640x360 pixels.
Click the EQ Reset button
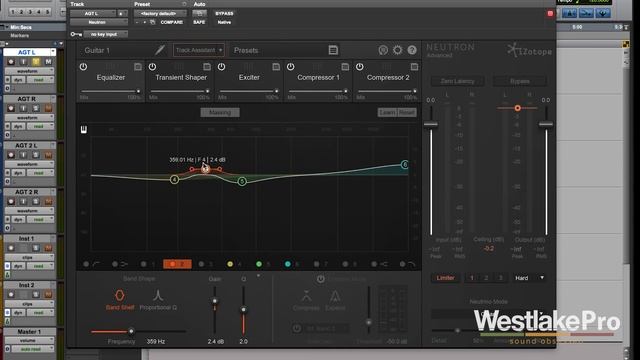407,112
